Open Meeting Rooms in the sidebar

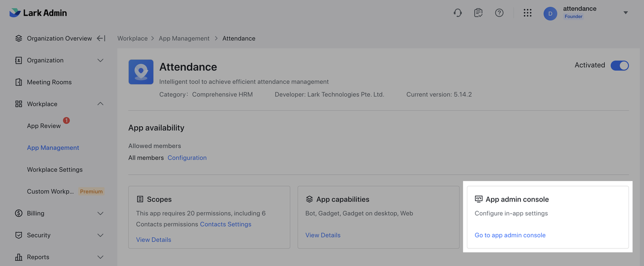point(49,82)
